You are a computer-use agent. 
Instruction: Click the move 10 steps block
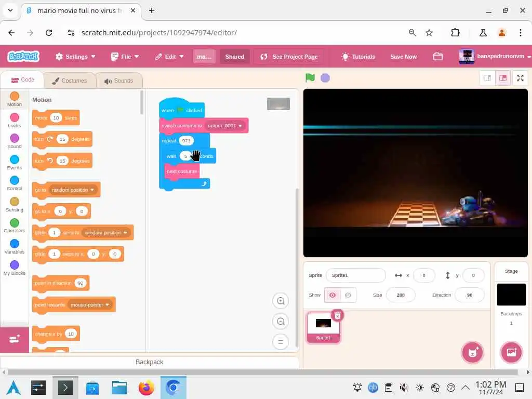56,118
